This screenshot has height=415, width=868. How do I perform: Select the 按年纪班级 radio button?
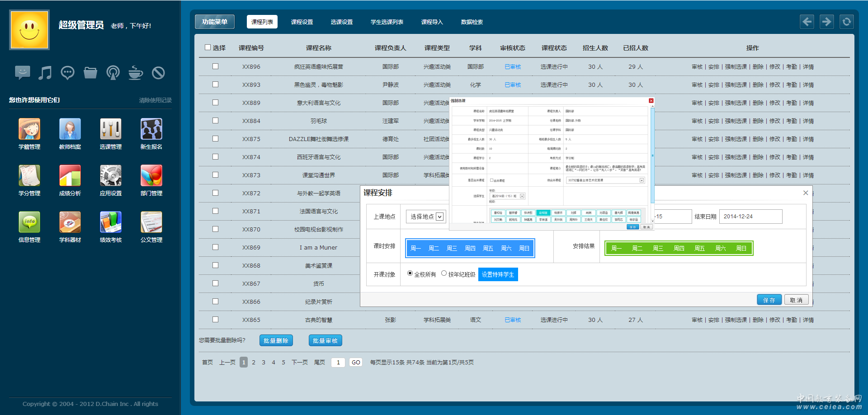coord(444,274)
